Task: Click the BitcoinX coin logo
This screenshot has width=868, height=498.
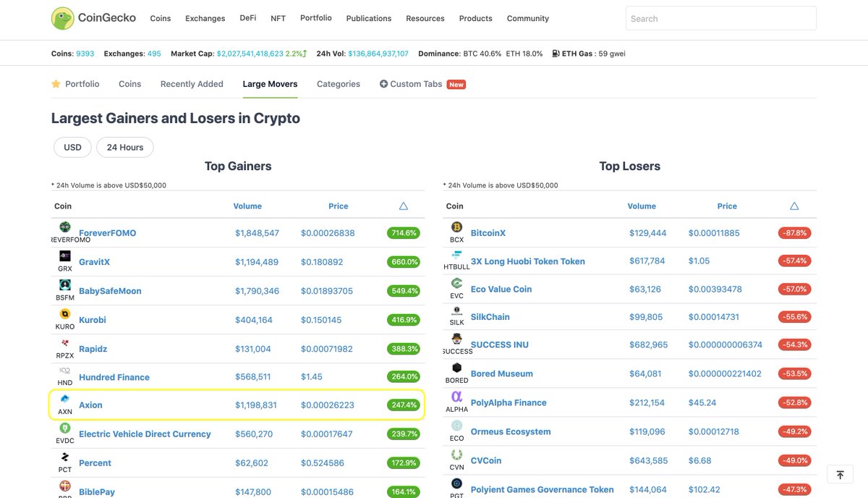Action: (456, 227)
